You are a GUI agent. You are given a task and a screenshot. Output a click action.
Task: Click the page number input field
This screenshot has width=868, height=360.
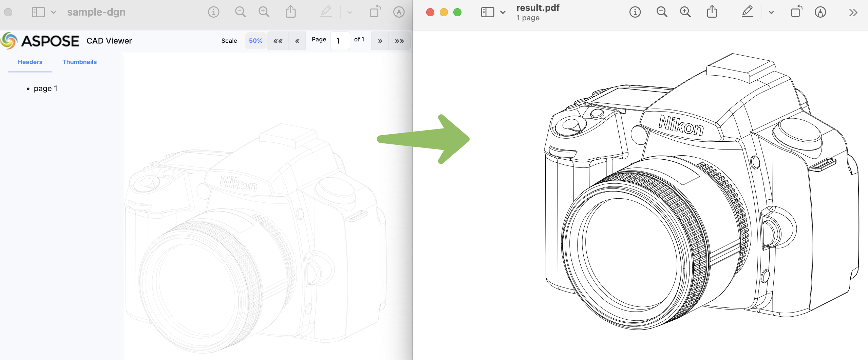pos(340,41)
